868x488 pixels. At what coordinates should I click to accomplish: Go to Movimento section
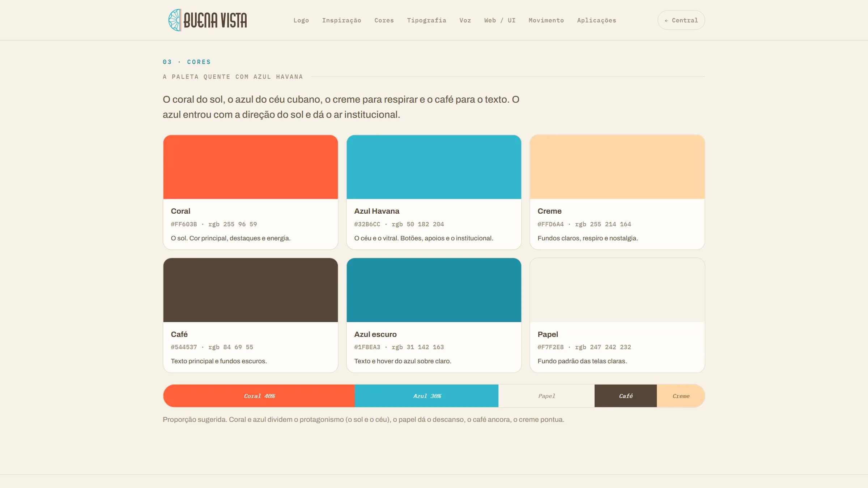pos(546,20)
